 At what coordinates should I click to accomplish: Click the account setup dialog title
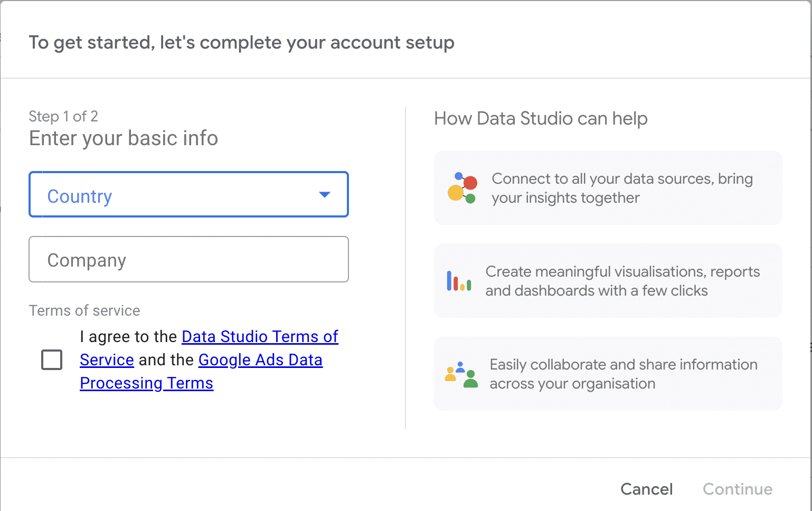[x=242, y=42]
